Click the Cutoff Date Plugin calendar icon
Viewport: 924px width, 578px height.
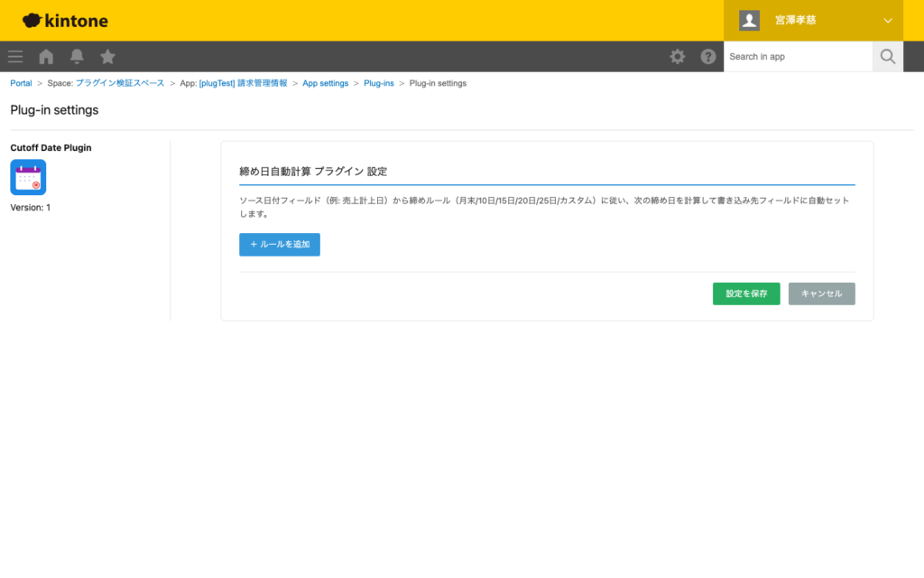click(x=27, y=177)
